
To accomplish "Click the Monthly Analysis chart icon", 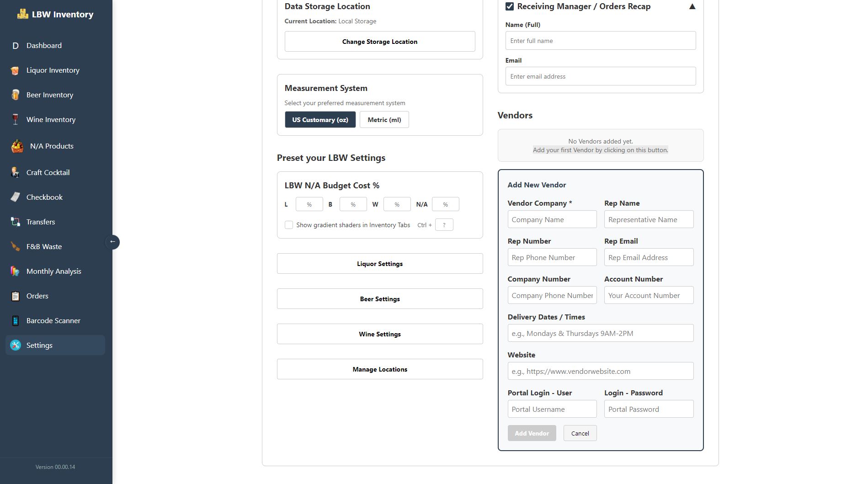I will [15, 271].
